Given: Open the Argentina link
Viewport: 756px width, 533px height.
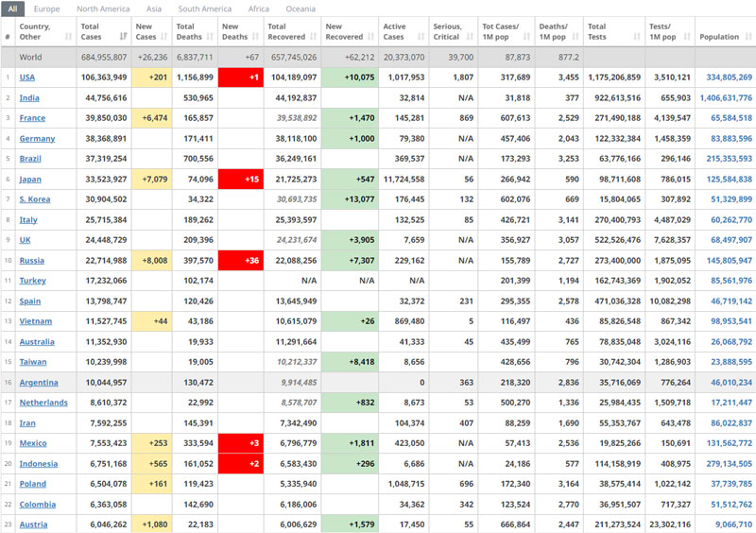Looking at the screenshot, I should (x=39, y=383).
